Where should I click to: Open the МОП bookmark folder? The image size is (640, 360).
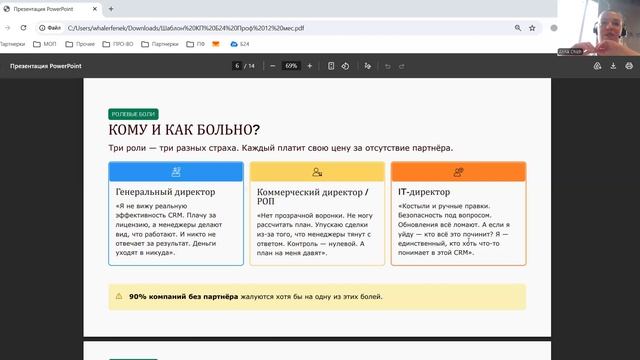click(45, 44)
